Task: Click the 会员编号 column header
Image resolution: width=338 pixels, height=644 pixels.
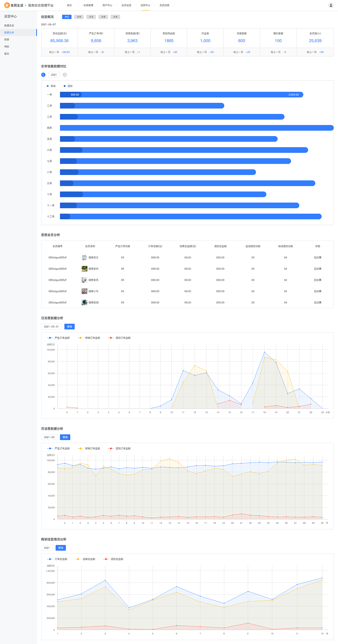Action: [x=58, y=246]
